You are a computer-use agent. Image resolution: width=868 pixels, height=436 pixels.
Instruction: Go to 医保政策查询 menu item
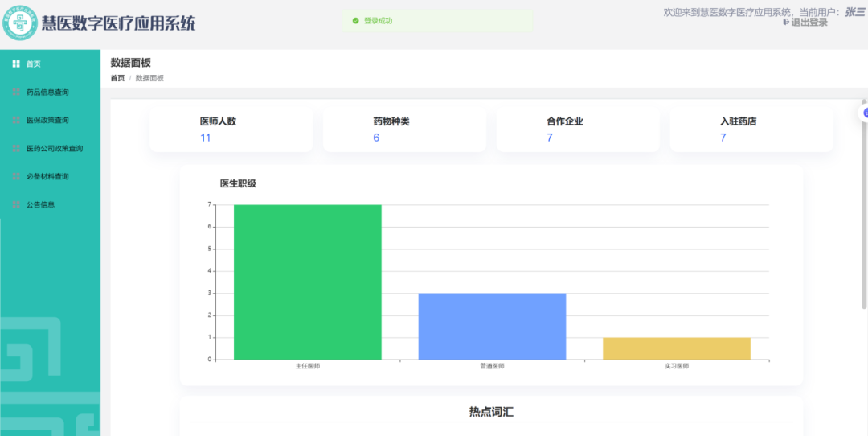pos(51,120)
